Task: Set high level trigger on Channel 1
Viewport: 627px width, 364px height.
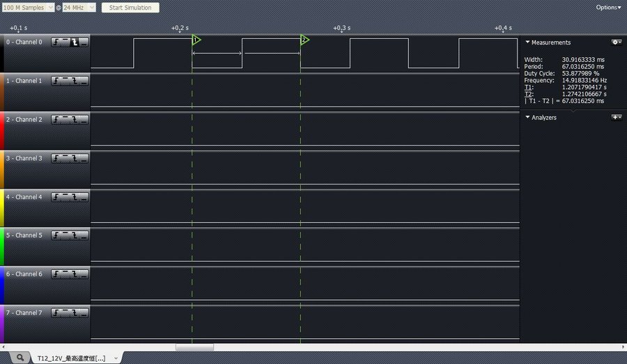Action: (65, 81)
